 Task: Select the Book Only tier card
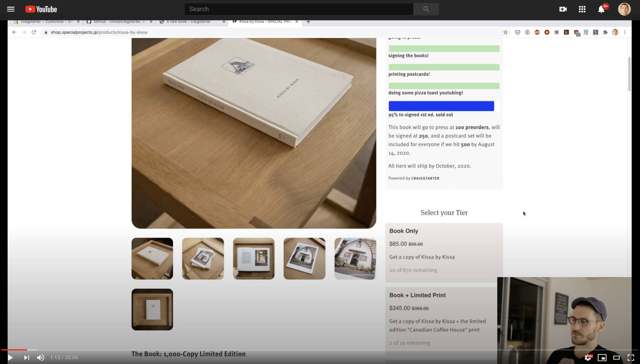click(x=444, y=252)
